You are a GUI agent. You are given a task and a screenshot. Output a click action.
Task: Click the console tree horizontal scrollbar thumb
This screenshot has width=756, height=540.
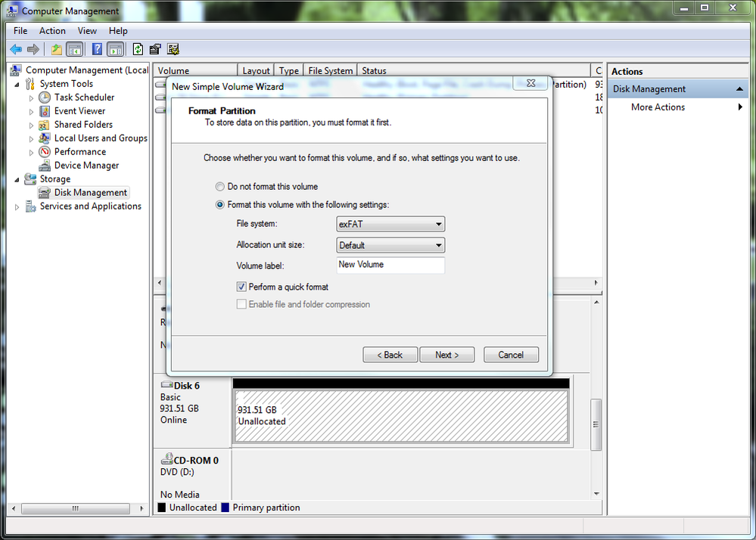[76, 508]
